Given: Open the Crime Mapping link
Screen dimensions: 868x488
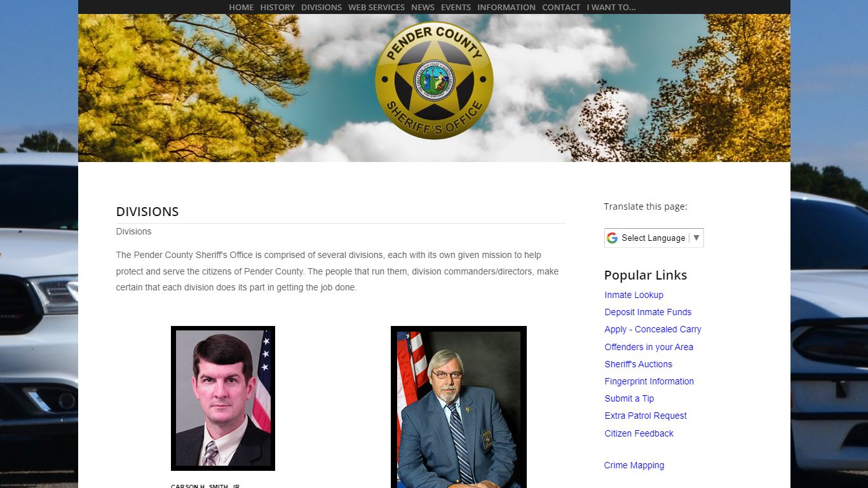Looking at the screenshot, I should 634,465.
